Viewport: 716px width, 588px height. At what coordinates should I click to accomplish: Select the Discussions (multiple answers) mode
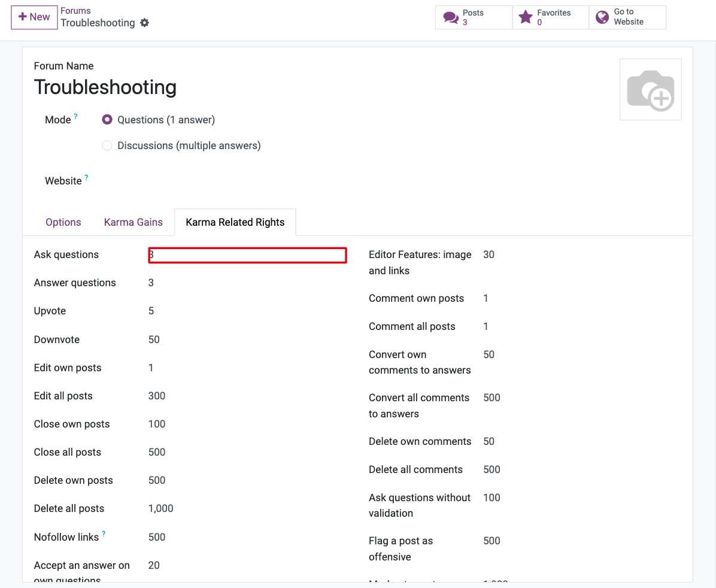[107, 146]
